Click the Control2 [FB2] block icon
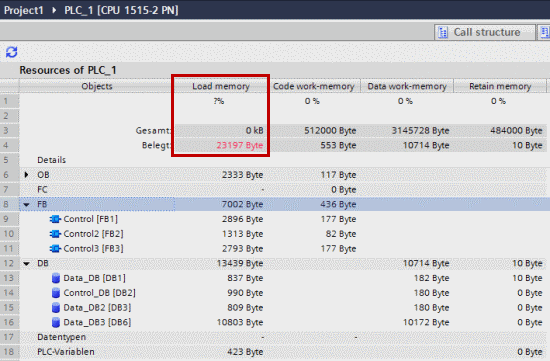This screenshot has width=550, height=361. pos(55,234)
